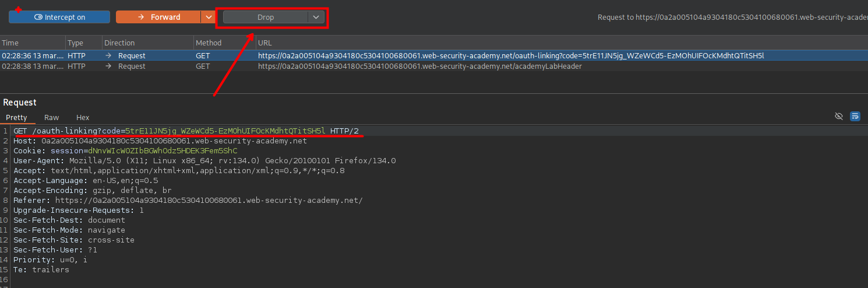Sort by the Method column header
The image size is (868, 288).
pos(209,43)
